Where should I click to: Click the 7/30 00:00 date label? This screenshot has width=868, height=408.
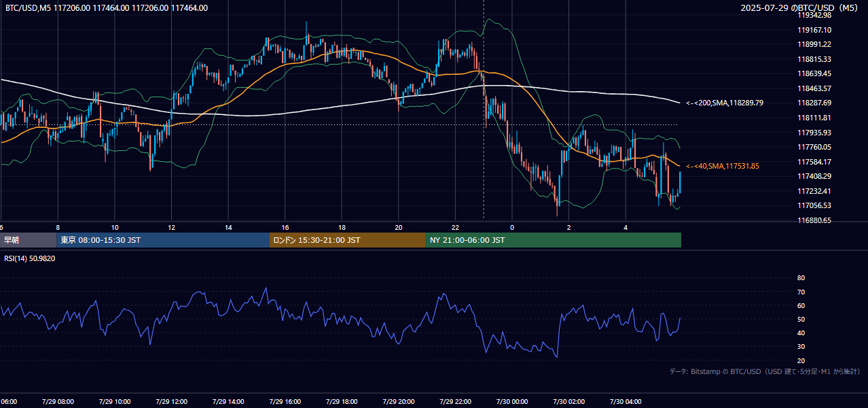coord(512,401)
